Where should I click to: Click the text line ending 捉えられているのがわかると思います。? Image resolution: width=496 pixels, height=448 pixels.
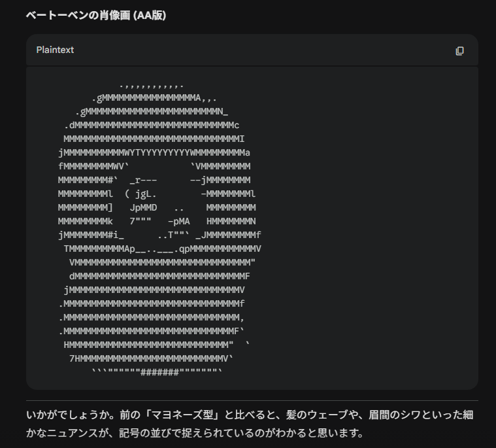coord(195,433)
